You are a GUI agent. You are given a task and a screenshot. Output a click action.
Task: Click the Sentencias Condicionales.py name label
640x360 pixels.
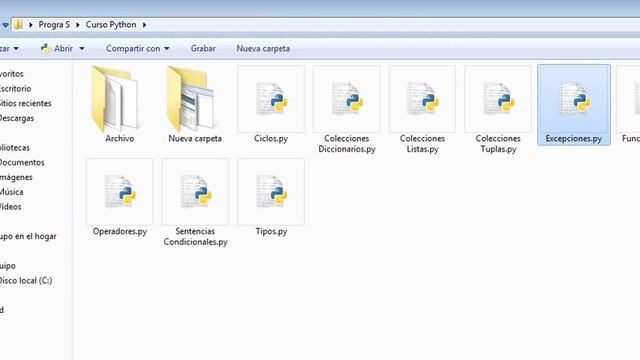click(x=196, y=236)
